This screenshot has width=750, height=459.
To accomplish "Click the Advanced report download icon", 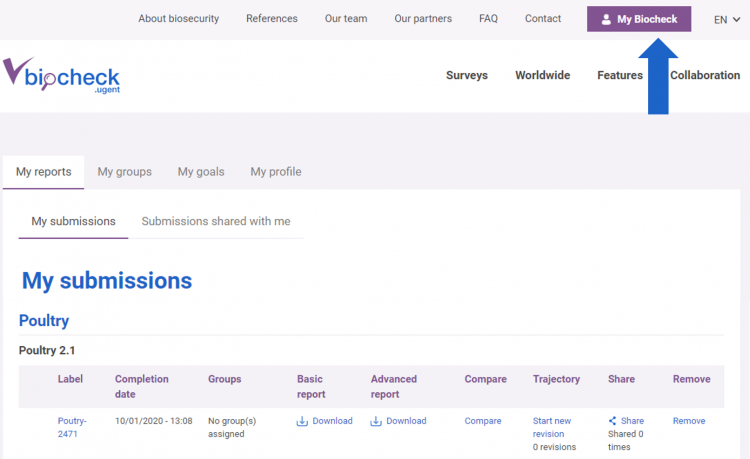I will pyautogui.click(x=376, y=421).
